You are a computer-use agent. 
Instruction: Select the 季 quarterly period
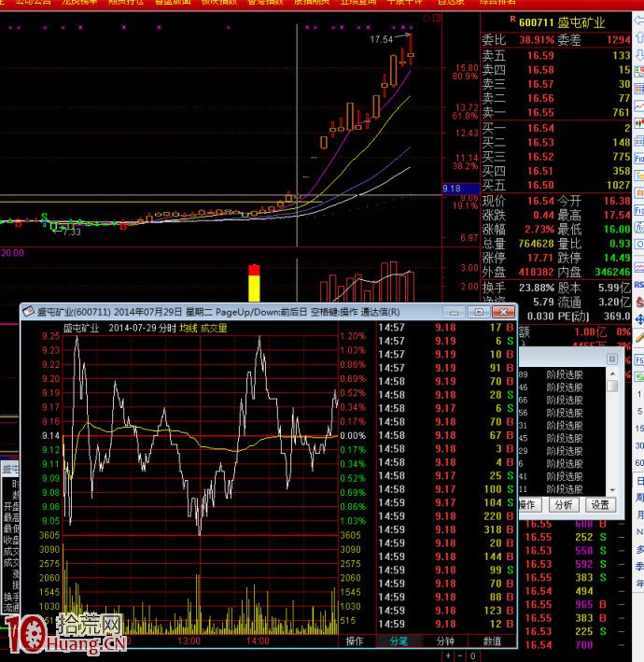[639, 566]
